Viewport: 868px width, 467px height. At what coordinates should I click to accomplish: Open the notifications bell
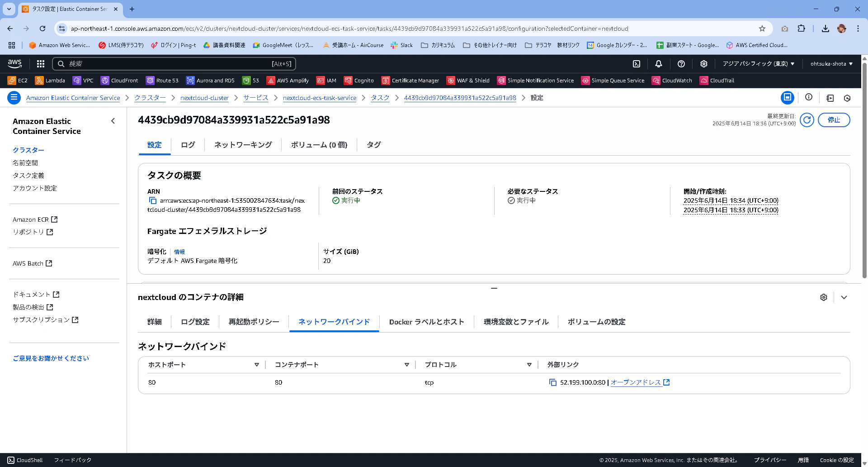659,64
